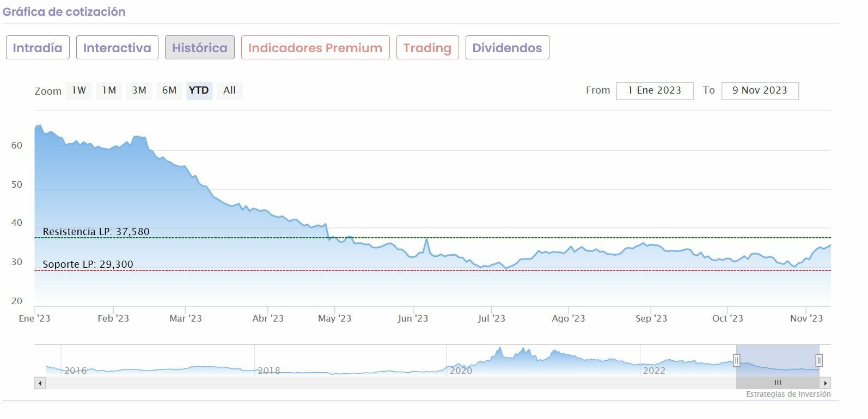Choose the 3M zoom option
This screenshot has height=419, width=868.
point(139,90)
